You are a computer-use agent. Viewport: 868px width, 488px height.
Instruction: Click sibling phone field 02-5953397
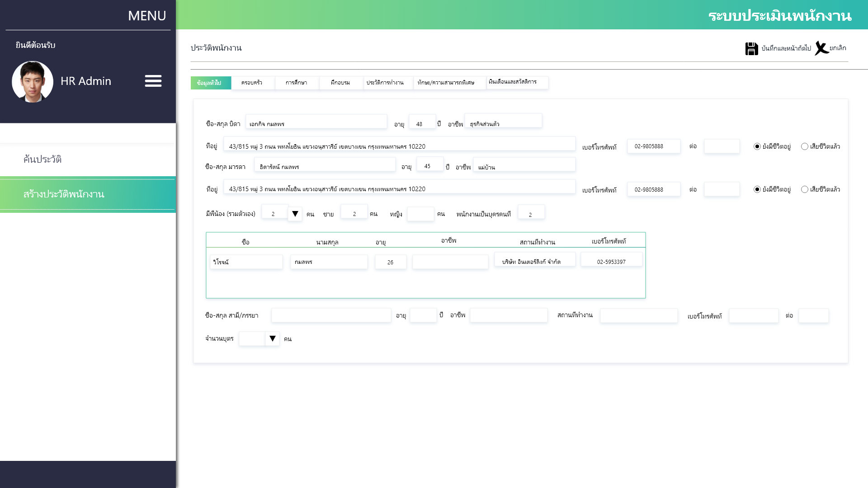612,259
